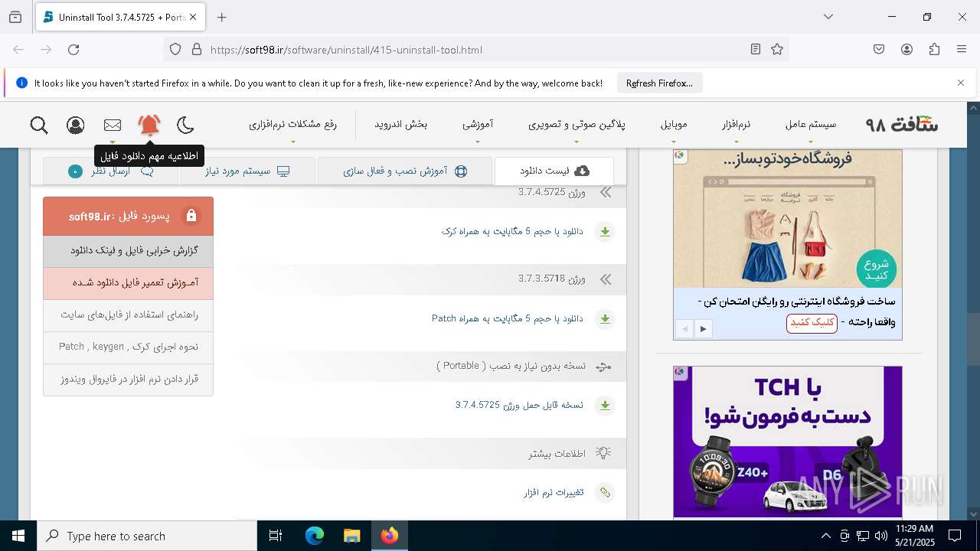This screenshot has height=551, width=980.
Task: Click the URL address bar
Action: 475,50
